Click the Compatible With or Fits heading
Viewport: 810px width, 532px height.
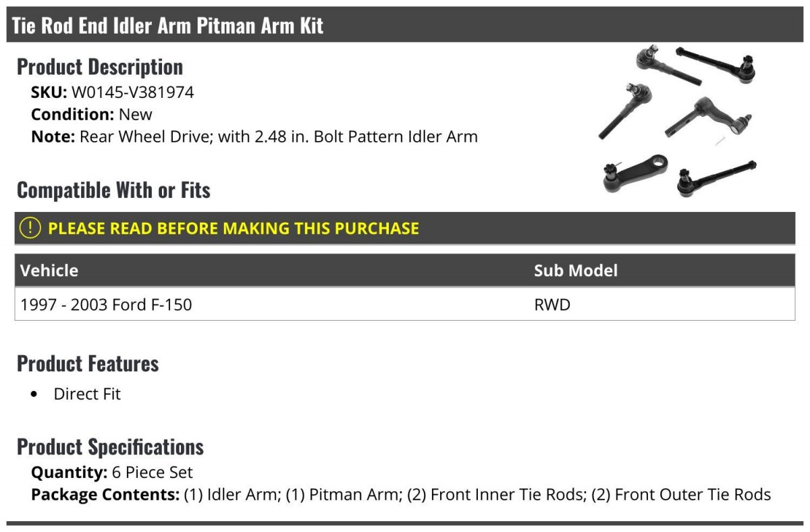pos(113,190)
